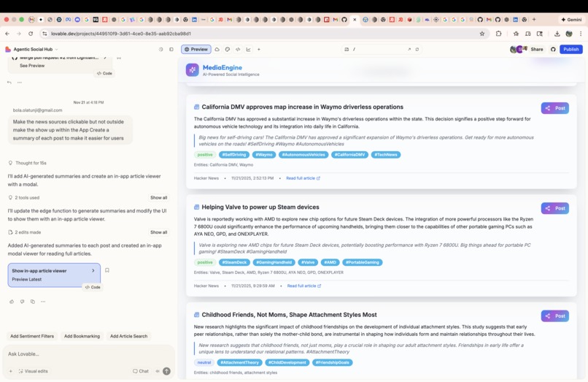The image size is (588, 382).
Task: Click Code button under article viewer card
Action: [93, 287]
